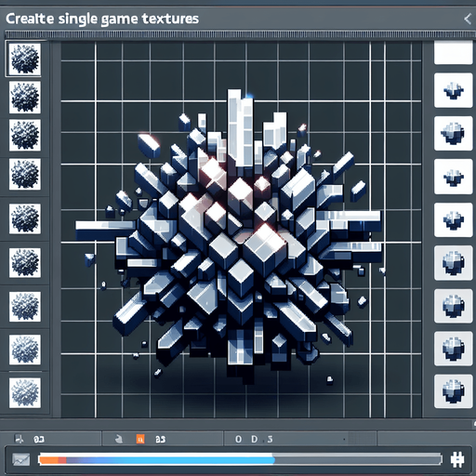
Task: Click the 'O D . 3' readout in bottom bar
Action: coord(254,439)
